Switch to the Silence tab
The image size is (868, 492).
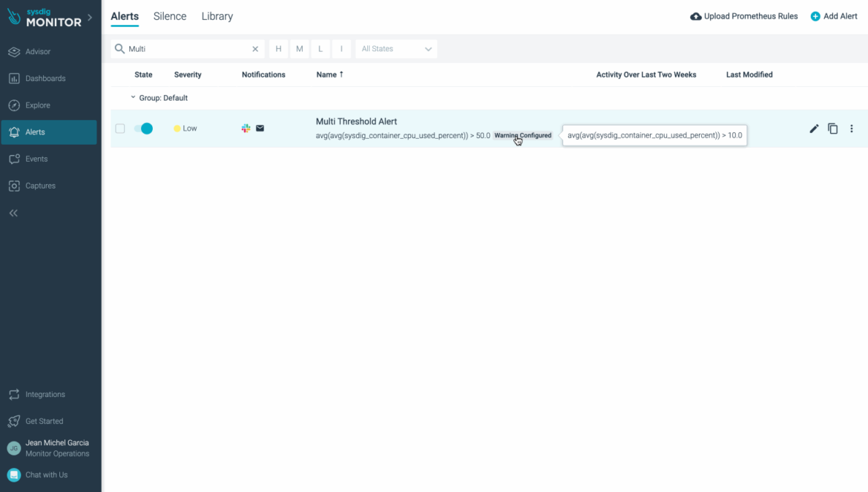click(x=170, y=16)
